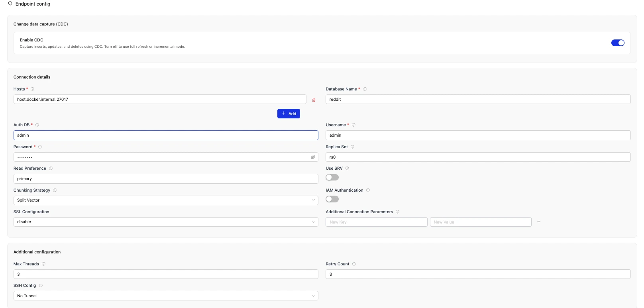644x308 pixels.
Task: Click the Database Name info icon
Action: [365, 89]
